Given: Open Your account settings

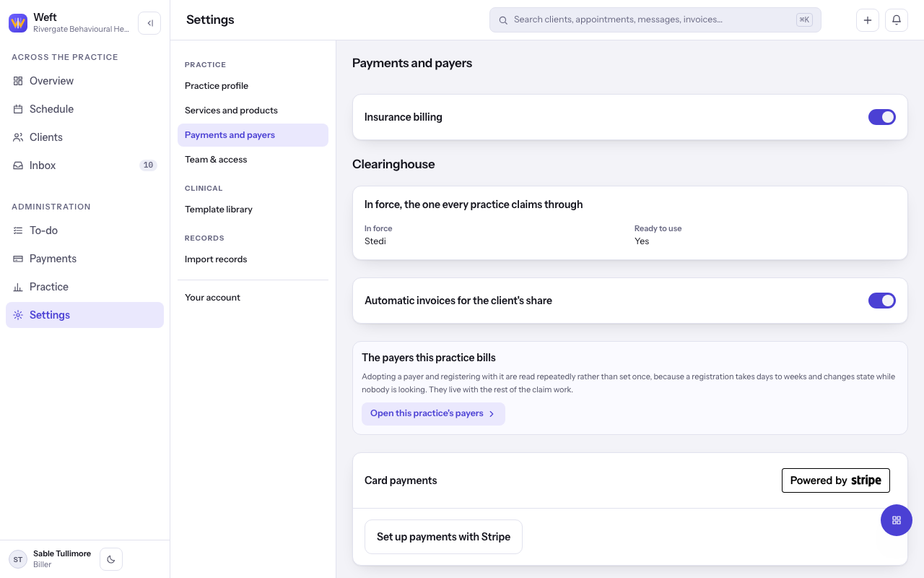Looking at the screenshot, I should pyautogui.click(x=253, y=298).
